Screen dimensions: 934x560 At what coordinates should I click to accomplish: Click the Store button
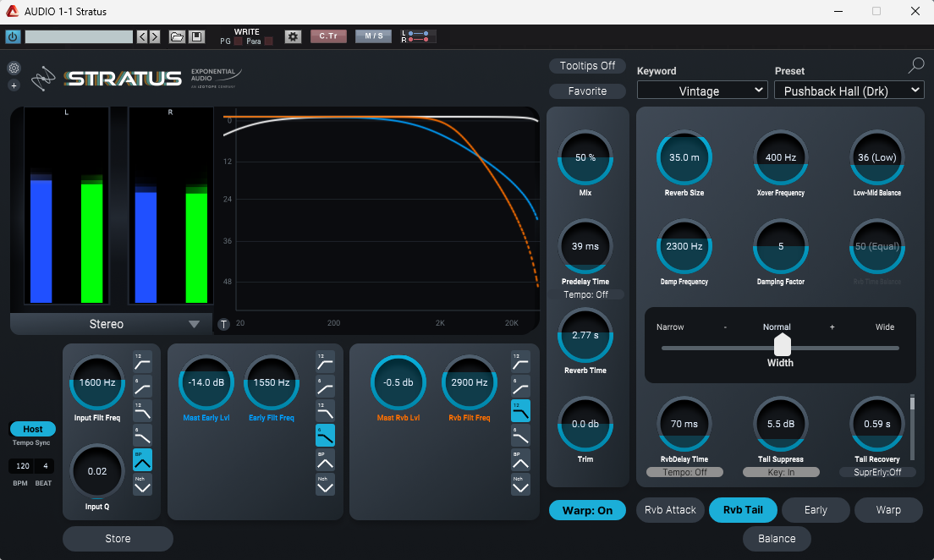click(x=118, y=539)
